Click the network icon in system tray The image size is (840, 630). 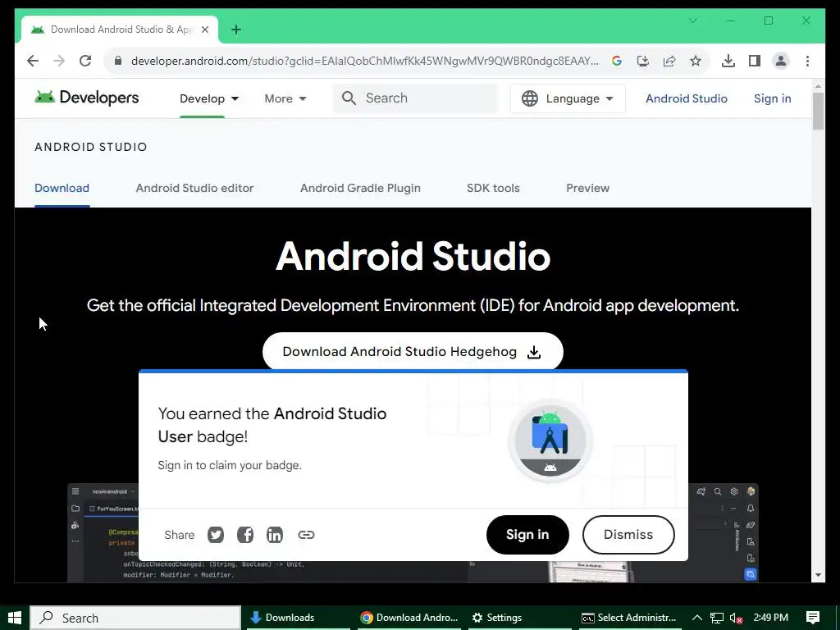point(716,618)
